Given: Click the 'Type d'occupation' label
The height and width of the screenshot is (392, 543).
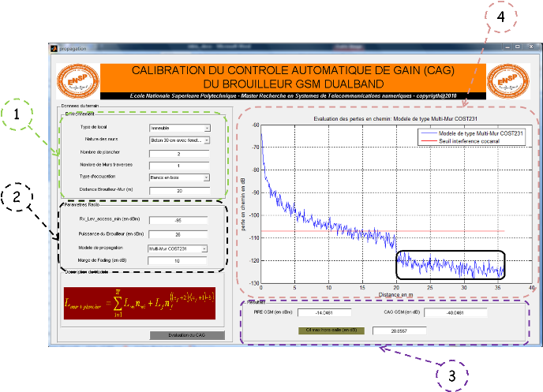Looking at the screenshot, I should (x=97, y=177).
